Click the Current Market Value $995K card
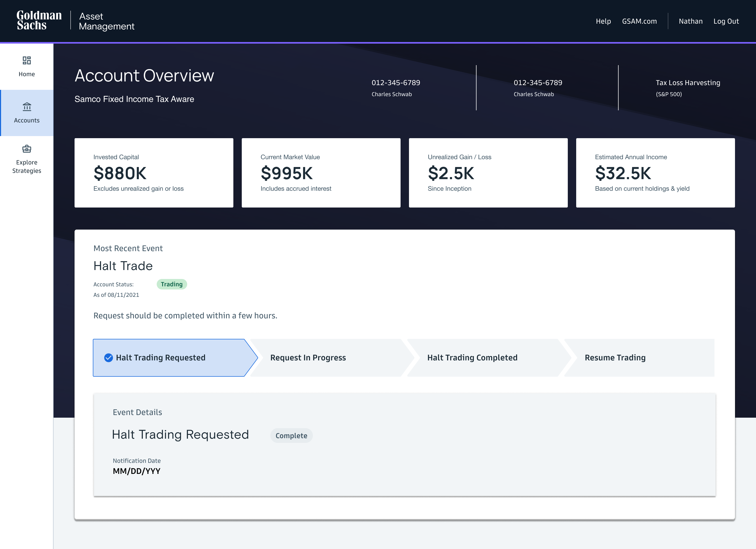This screenshot has width=756, height=549. tap(321, 173)
